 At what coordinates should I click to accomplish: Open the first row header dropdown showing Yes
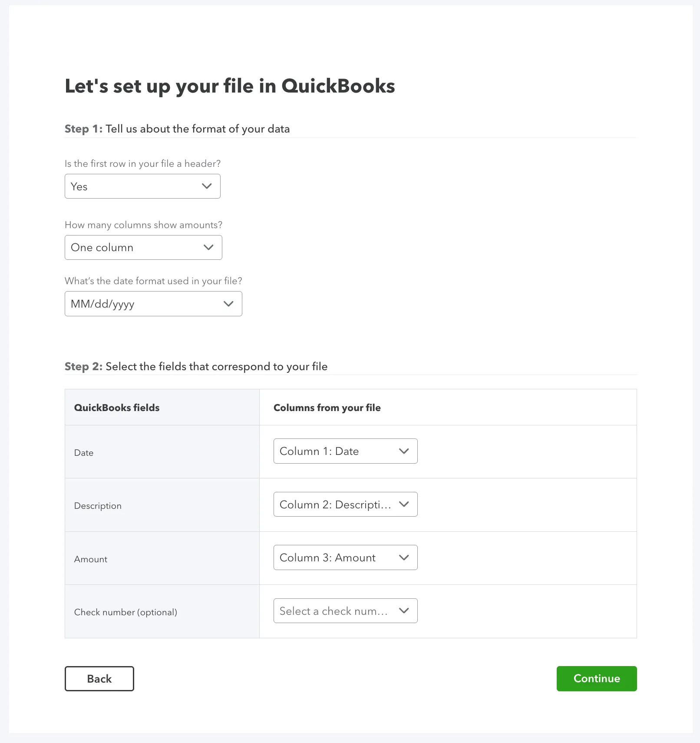click(142, 186)
